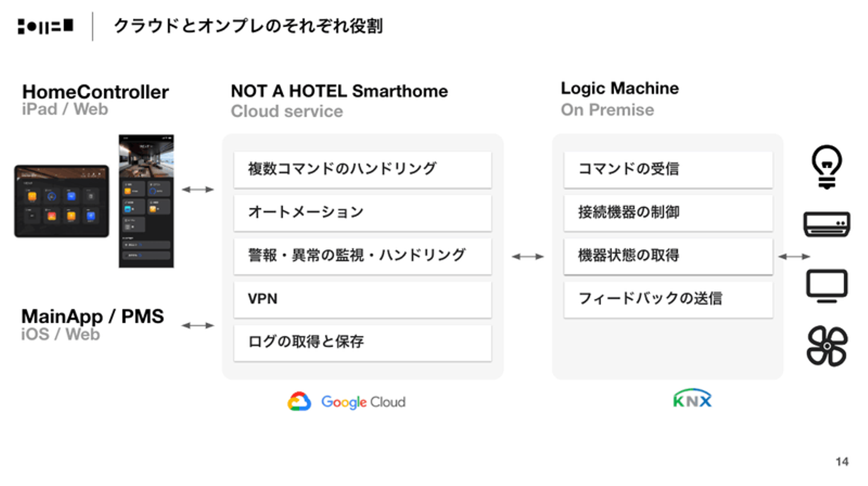This screenshot has width=868, height=486.
Task: Click the VPN box
Action: click(x=362, y=299)
